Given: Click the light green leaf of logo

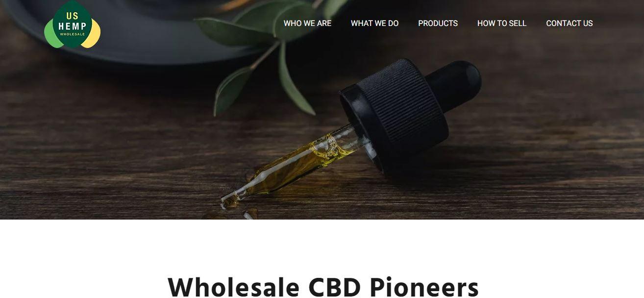Looking at the screenshot, I should [x=50, y=35].
